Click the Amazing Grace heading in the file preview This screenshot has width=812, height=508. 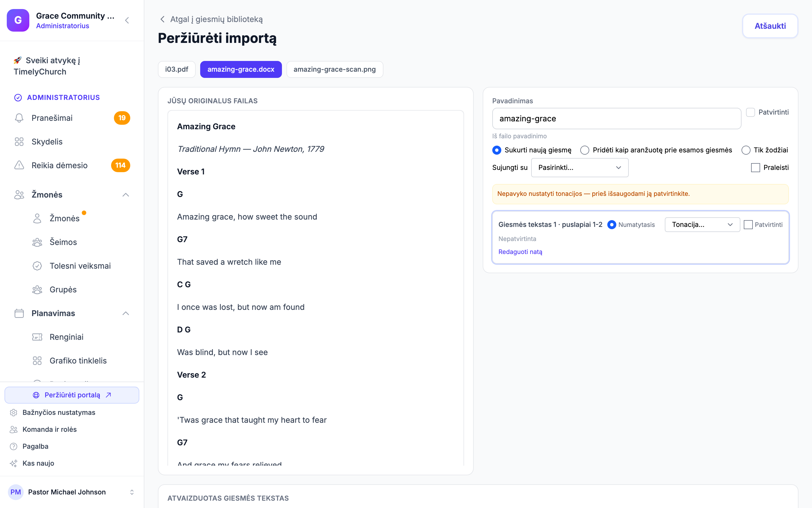[x=206, y=126]
